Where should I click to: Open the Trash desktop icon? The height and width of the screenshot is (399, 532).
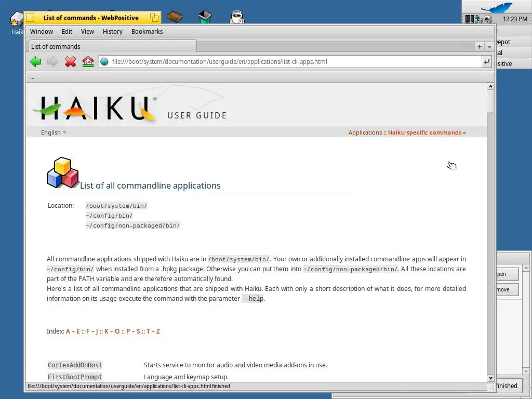[205, 17]
